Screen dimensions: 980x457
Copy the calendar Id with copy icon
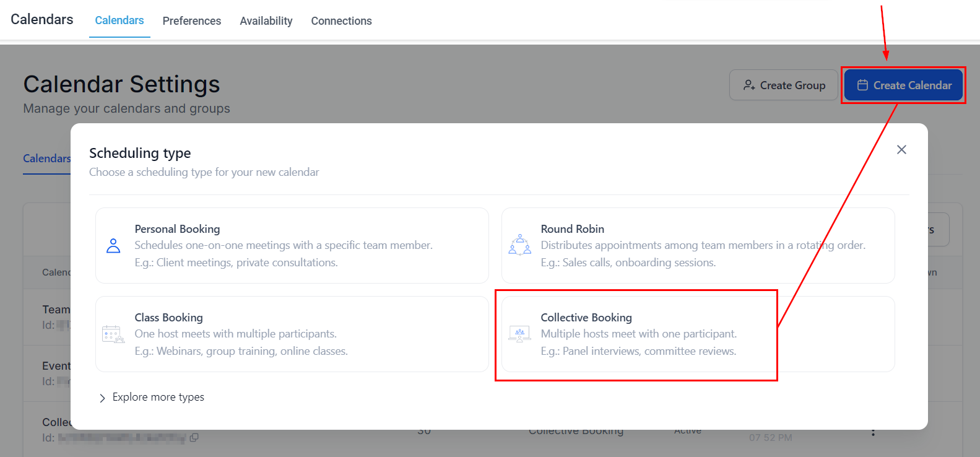pos(194,438)
